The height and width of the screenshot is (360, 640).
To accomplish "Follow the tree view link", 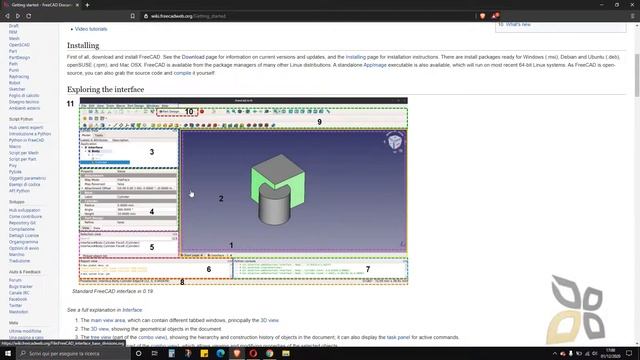I will [101, 338].
